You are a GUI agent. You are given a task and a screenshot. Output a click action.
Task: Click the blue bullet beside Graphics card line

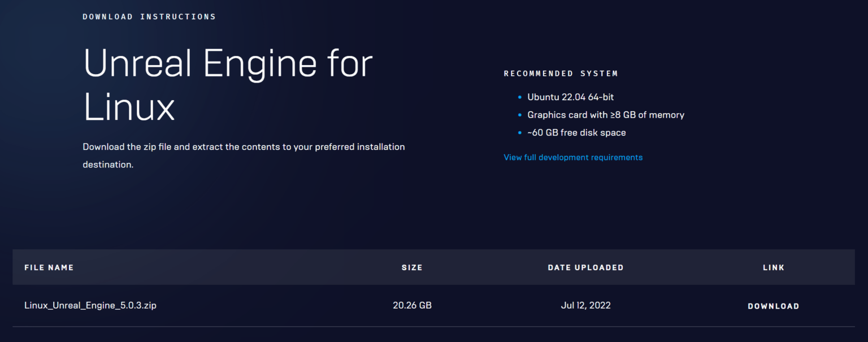[x=520, y=115]
